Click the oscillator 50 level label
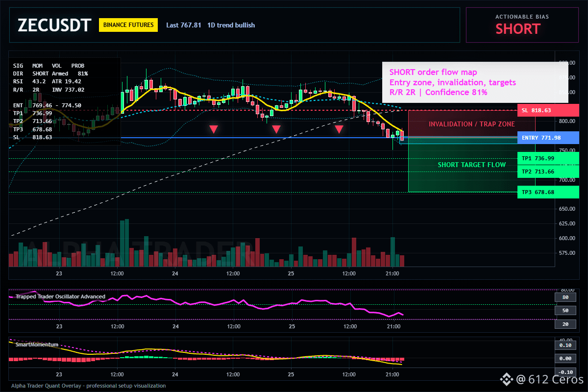This screenshot has height=392, width=588. point(565,311)
